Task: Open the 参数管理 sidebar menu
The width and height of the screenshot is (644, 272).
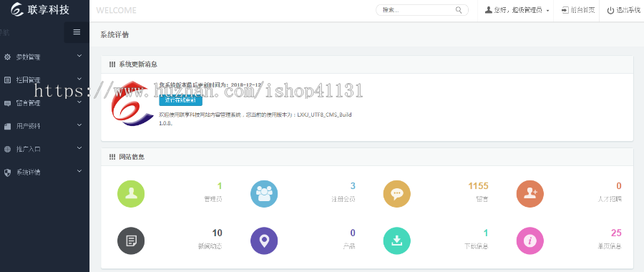Action: click(x=44, y=57)
